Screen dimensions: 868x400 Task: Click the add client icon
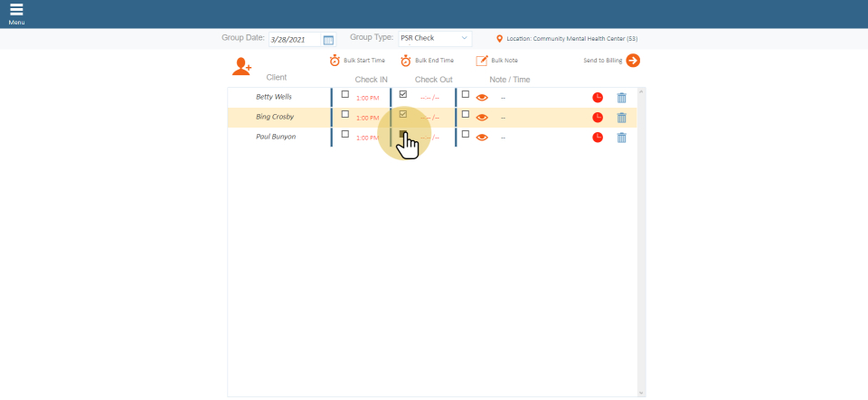[x=241, y=66]
